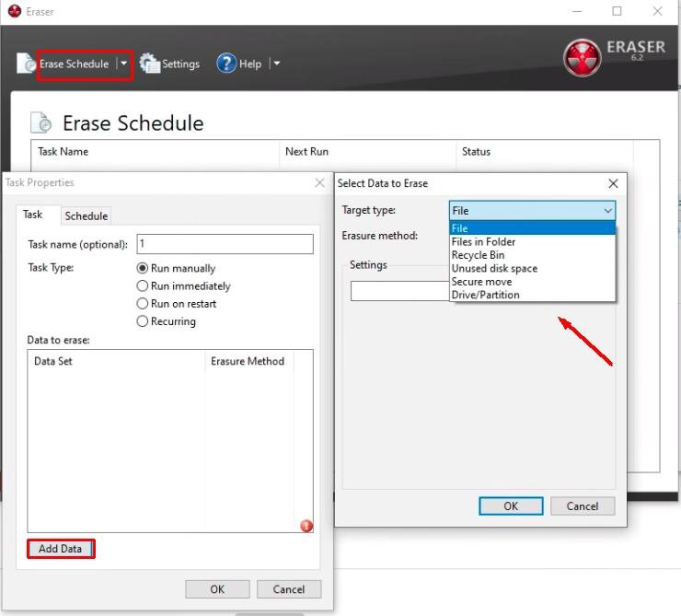Minimize the Eraser window
The height and width of the screenshot is (616, 681).
click(577, 11)
